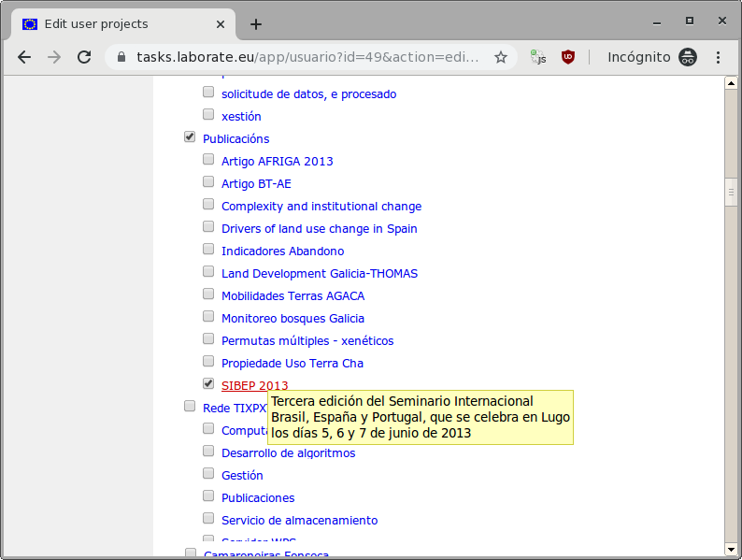Open the uBlock Origin extension icon
This screenshot has height=560, width=742.
pos(567,57)
